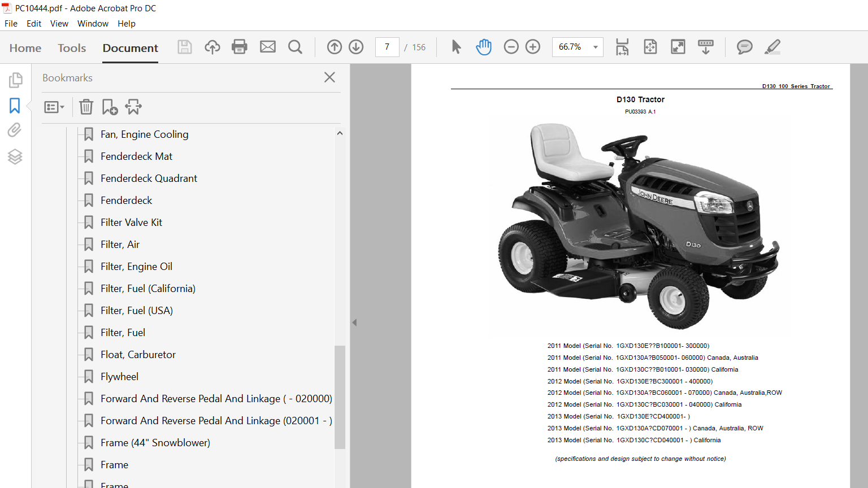
Task: Open the Help menu
Action: point(127,24)
